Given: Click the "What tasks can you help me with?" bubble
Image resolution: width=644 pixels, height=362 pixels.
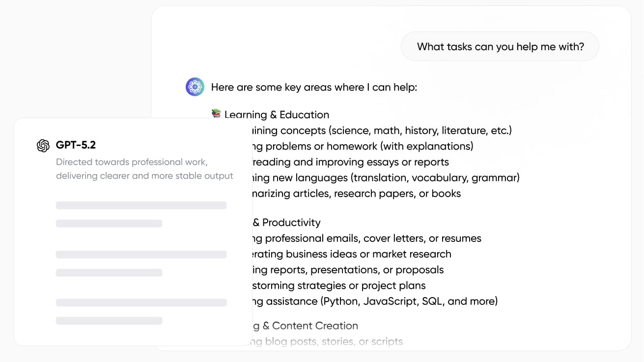Looking at the screenshot, I should click(500, 47).
